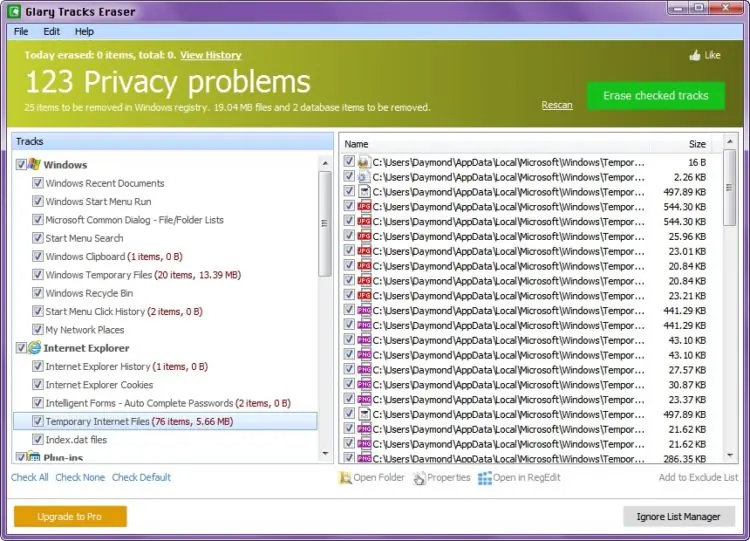
Task: Click the Upgrade to Pro button
Action: [70, 517]
